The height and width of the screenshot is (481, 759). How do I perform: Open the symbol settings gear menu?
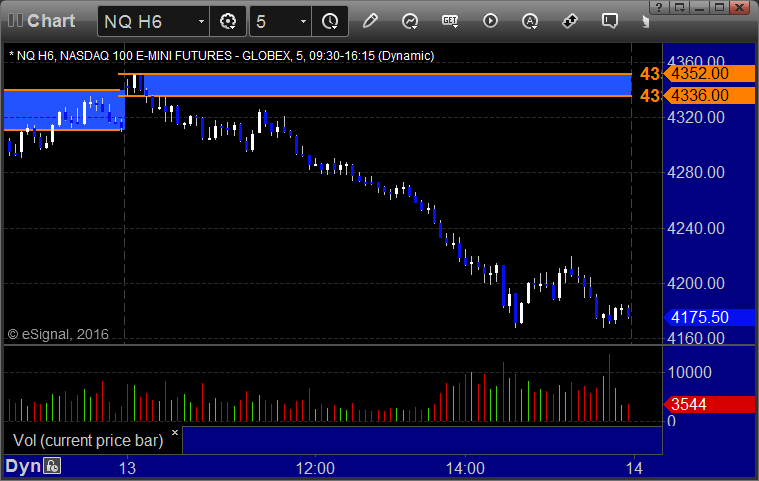[228, 22]
